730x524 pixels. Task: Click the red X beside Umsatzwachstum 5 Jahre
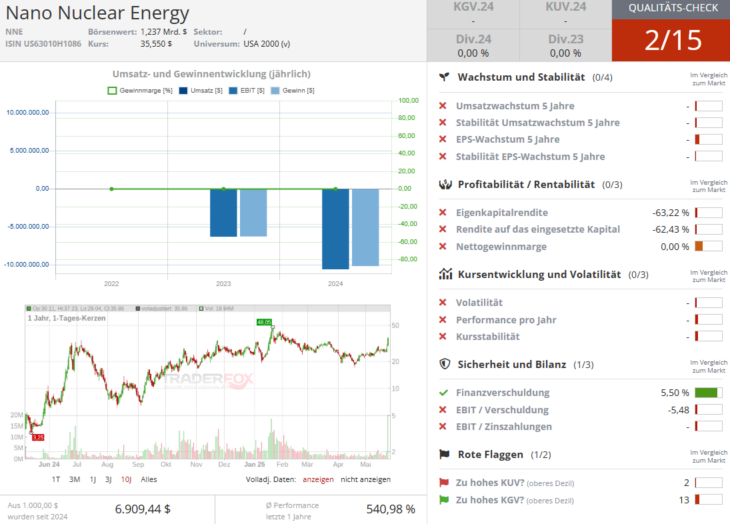443,106
